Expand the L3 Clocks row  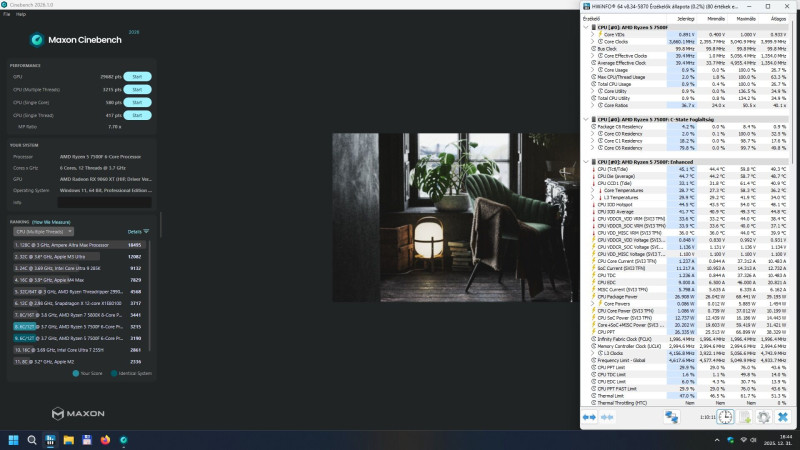click(x=593, y=353)
